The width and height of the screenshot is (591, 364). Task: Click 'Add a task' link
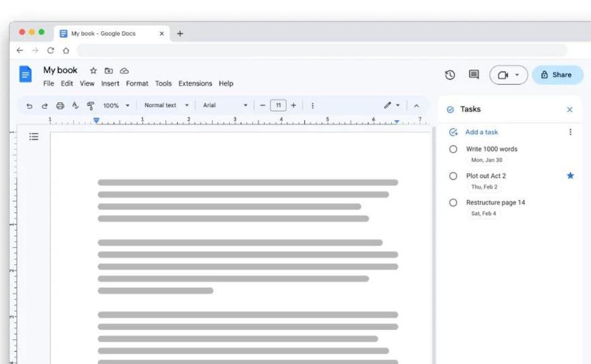coord(481,132)
